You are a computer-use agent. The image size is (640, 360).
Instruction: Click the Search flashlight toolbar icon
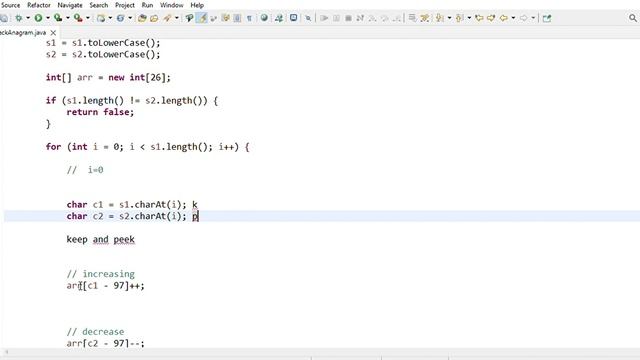(x=167, y=18)
